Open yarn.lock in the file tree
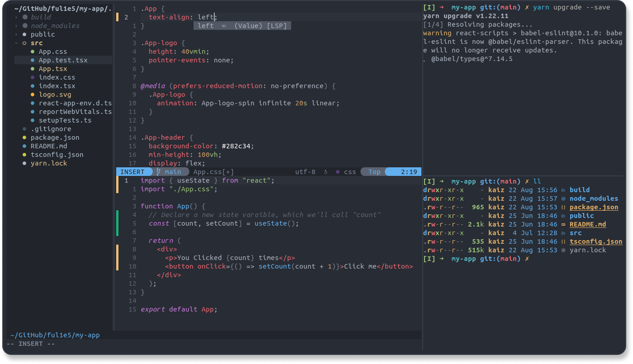 click(49, 163)
